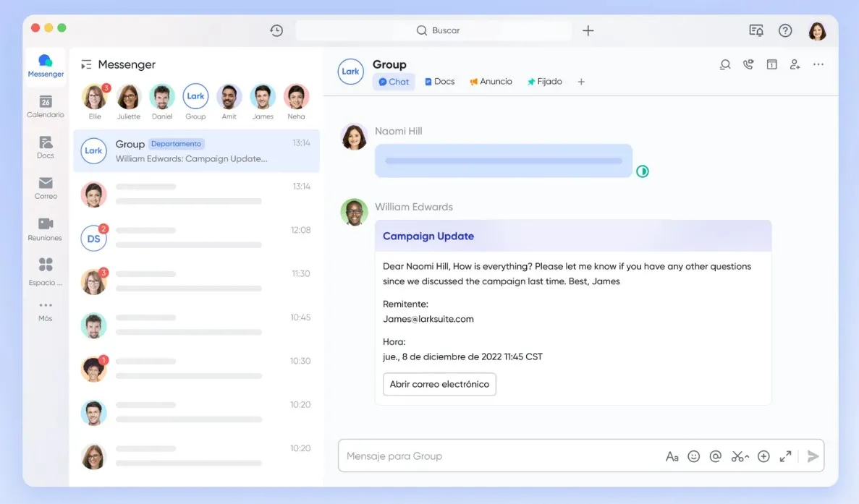
Task: Switch to the Docs tab in Group
Action: (439, 82)
